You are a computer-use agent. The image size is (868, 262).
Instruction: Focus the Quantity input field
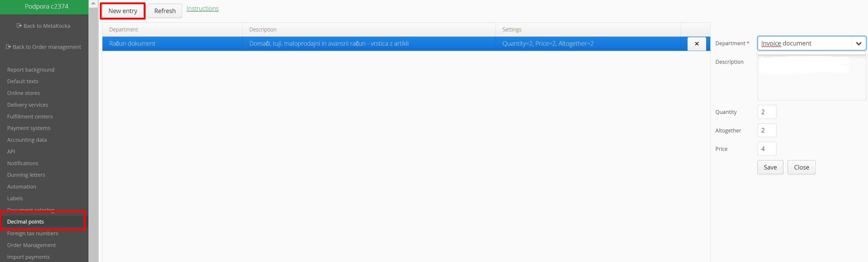pyautogui.click(x=766, y=112)
